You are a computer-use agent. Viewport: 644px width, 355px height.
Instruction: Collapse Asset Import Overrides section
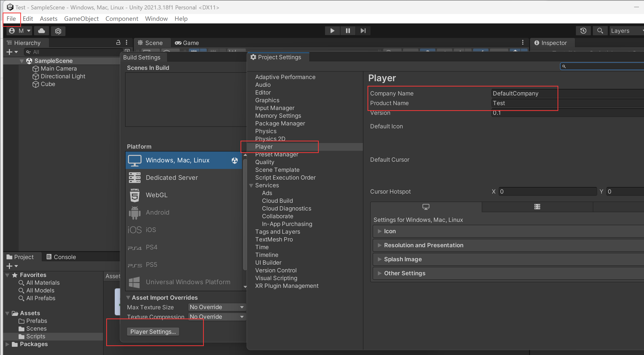click(x=128, y=297)
